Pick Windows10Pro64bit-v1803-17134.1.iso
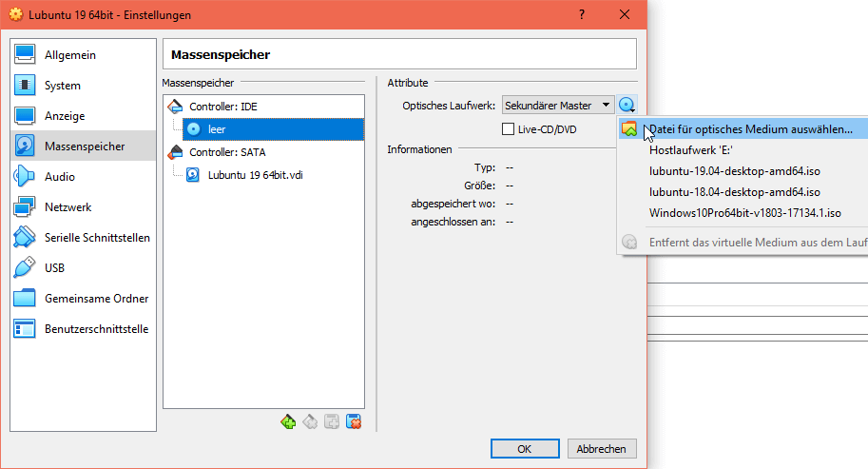Screen dimensions: 868x469 click(x=743, y=213)
